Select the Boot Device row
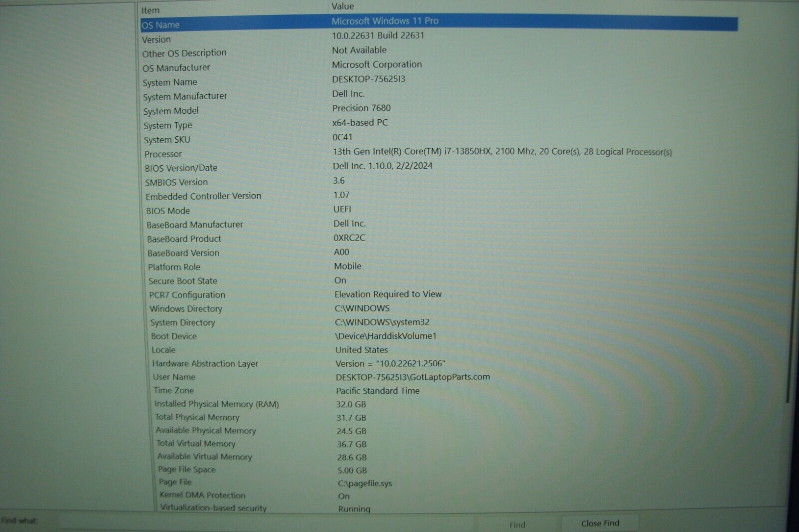Image resolution: width=799 pixels, height=532 pixels. tap(174, 336)
